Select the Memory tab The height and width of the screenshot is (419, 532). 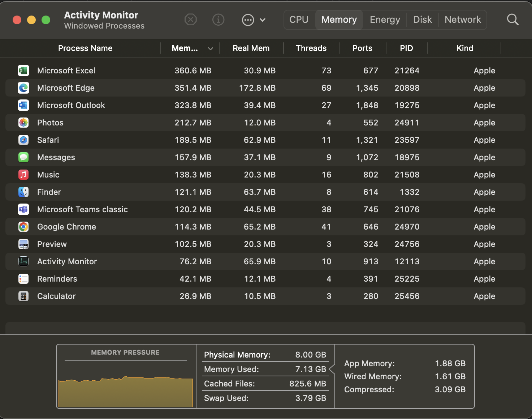pyautogui.click(x=339, y=20)
